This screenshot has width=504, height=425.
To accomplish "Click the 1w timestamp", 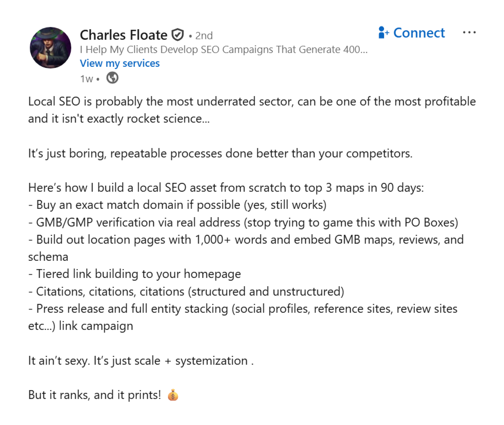I will click(88, 79).
